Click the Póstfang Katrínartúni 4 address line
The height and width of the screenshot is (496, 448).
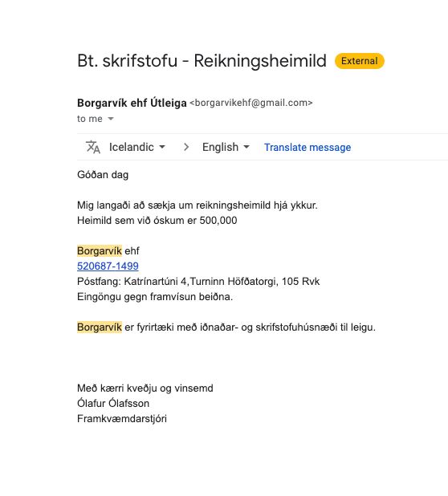pyautogui.click(x=198, y=282)
